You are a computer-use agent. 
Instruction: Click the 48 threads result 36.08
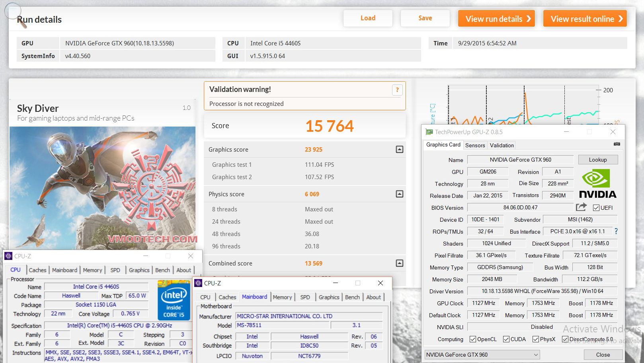pos(312,234)
